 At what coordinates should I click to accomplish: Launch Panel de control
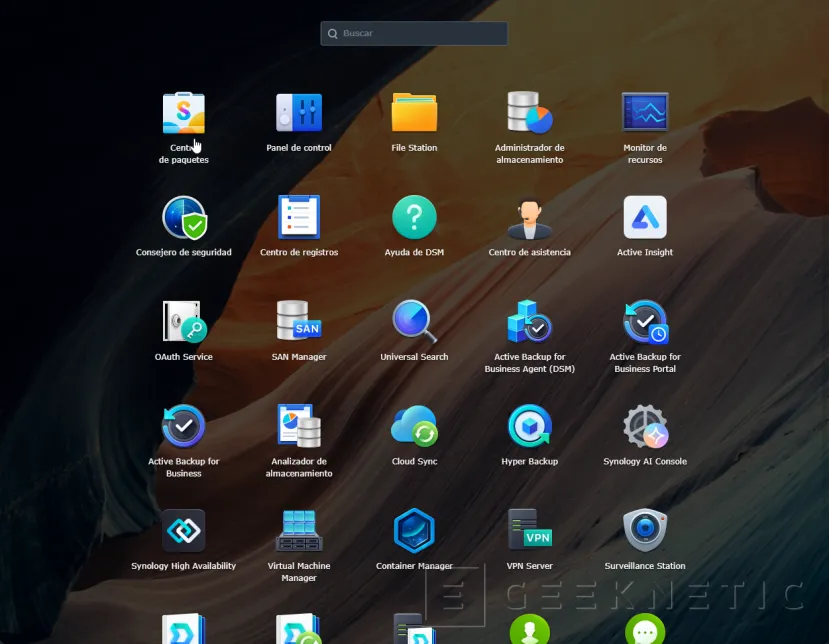coord(299,113)
